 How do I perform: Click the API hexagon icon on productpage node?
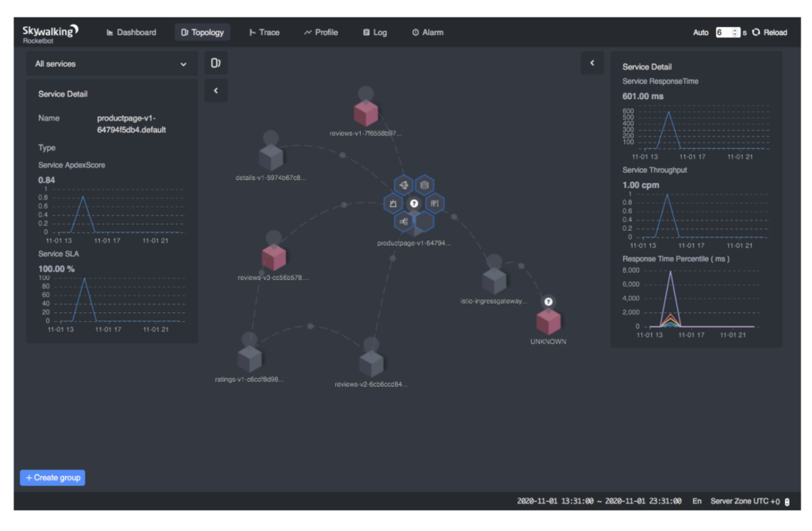(434, 204)
